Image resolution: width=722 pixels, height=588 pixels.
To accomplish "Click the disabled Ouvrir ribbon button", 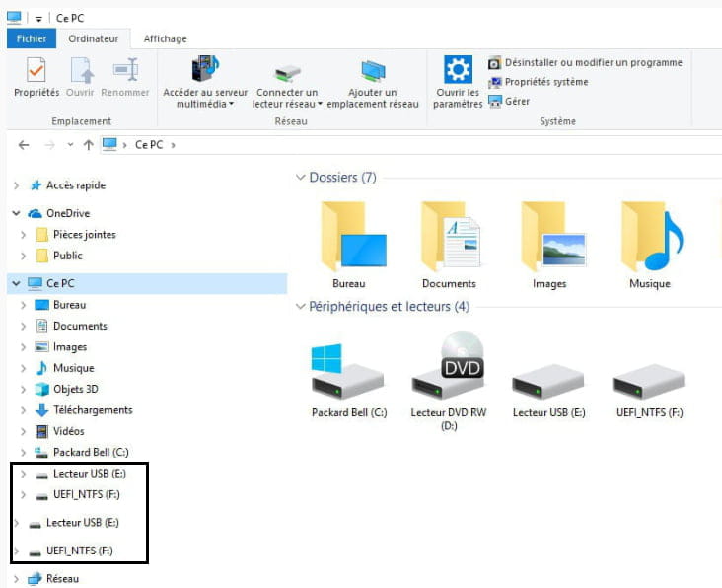I will click(x=80, y=77).
